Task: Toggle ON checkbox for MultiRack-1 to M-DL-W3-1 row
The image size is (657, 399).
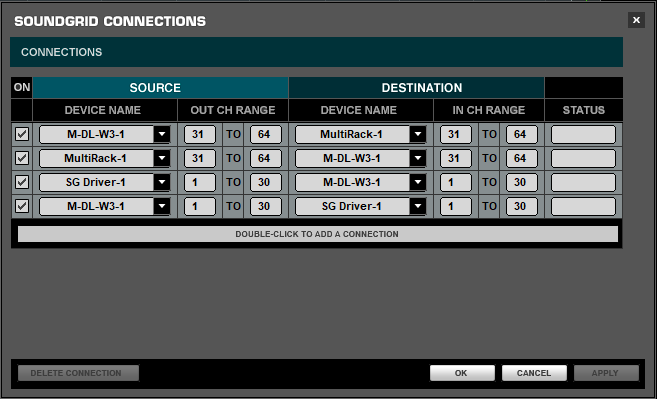Action: point(22,158)
